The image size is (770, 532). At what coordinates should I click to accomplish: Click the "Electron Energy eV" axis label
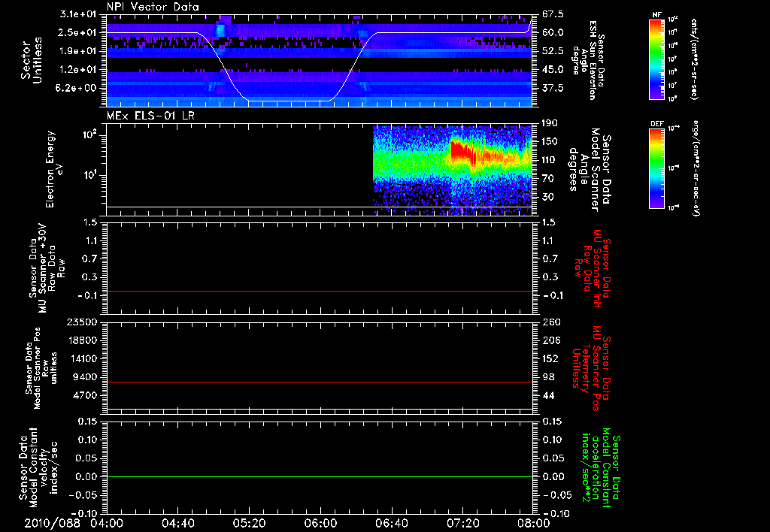54,169
